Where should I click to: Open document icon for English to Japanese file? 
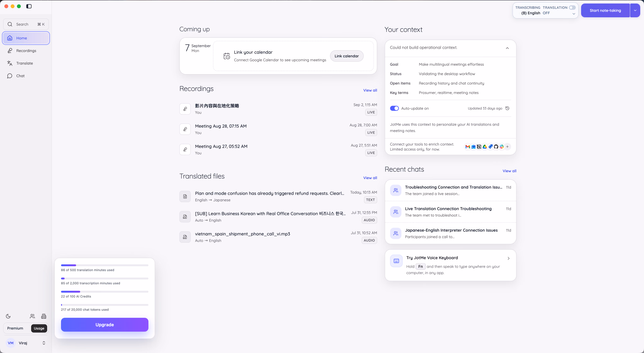point(185,196)
